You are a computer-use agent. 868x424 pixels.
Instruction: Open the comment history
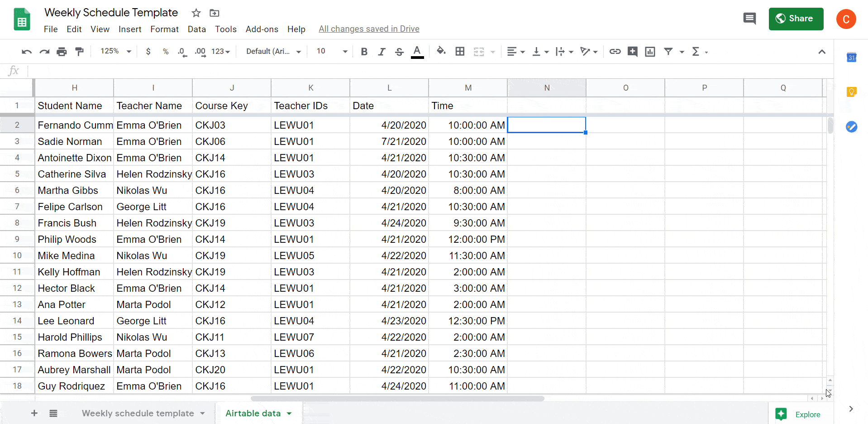click(749, 19)
